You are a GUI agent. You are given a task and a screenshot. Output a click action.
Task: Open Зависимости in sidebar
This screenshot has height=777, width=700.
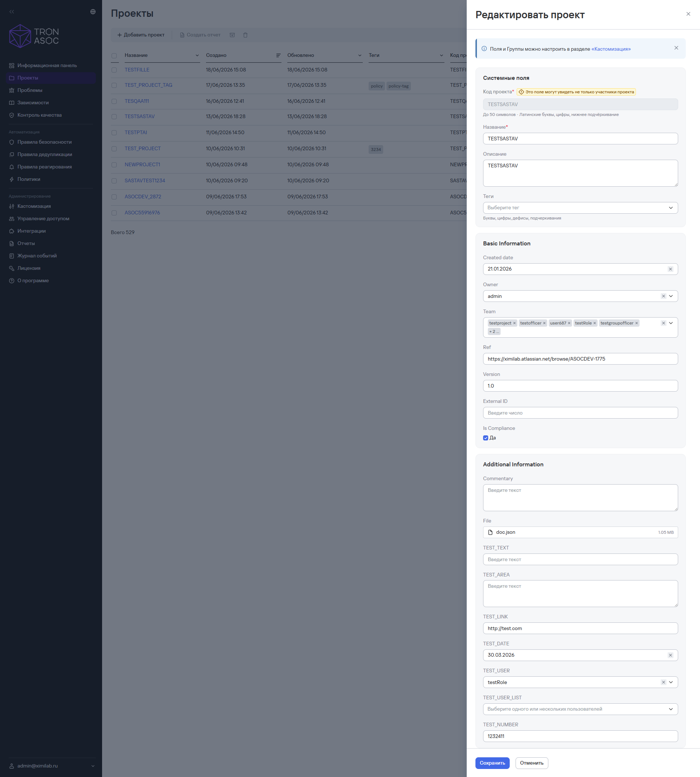click(x=51, y=103)
